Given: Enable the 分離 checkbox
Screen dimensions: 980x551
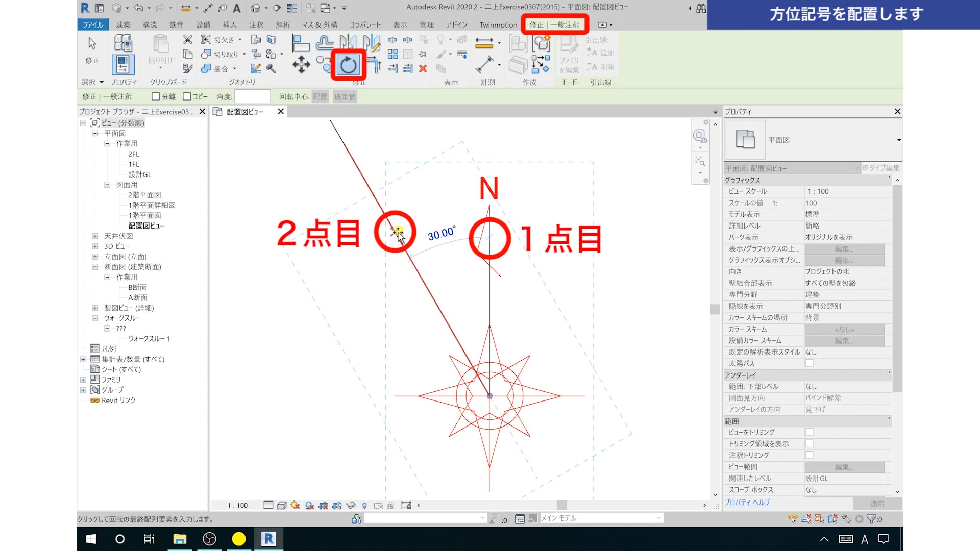Looking at the screenshot, I should click(x=156, y=96).
